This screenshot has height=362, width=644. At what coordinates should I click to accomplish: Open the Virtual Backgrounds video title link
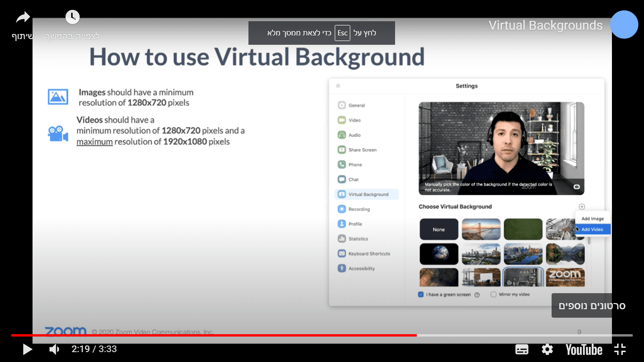pyautogui.click(x=545, y=25)
